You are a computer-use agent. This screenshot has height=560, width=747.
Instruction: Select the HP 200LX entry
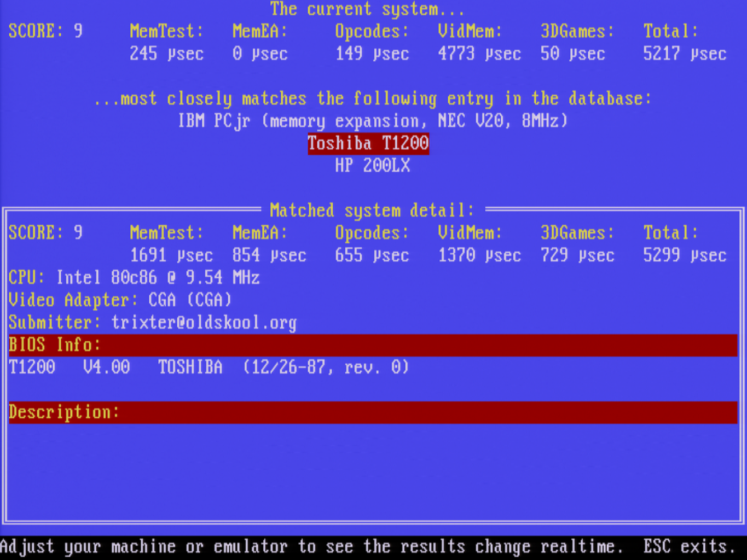pos(373,165)
